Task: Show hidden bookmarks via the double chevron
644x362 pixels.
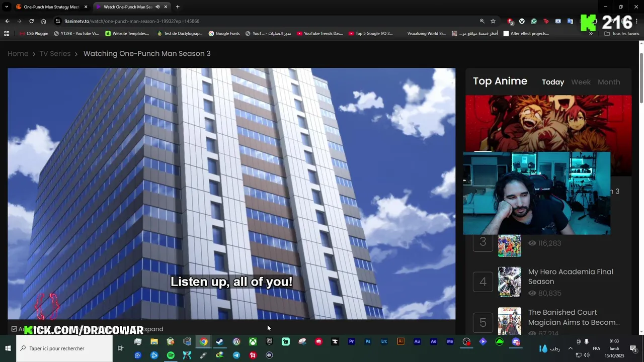Action: pyautogui.click(x=591, y=34)
